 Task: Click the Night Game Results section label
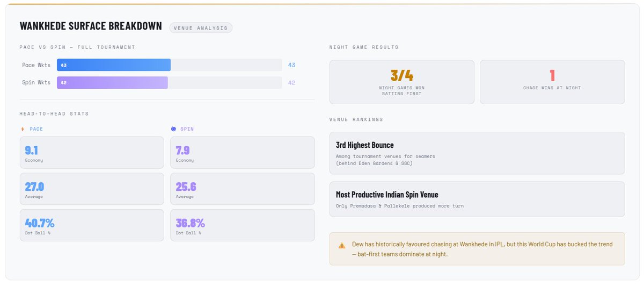364,47
